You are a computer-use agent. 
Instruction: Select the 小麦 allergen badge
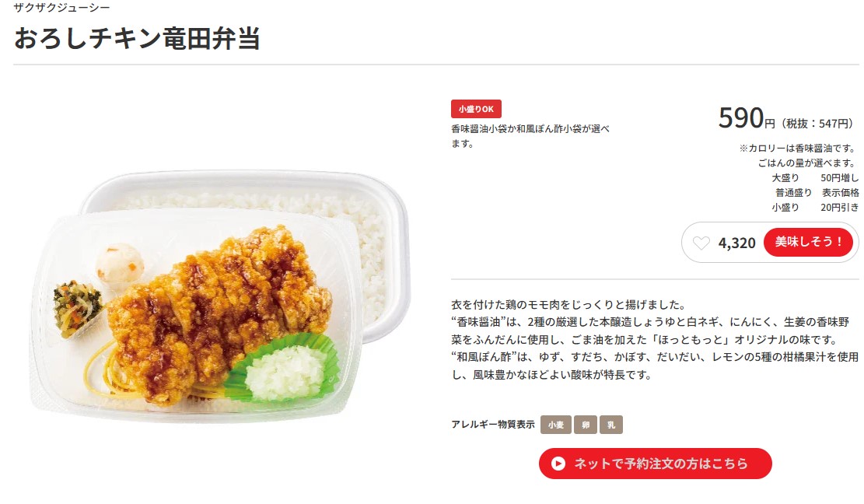pyautogui.click(x=555, y=425)
